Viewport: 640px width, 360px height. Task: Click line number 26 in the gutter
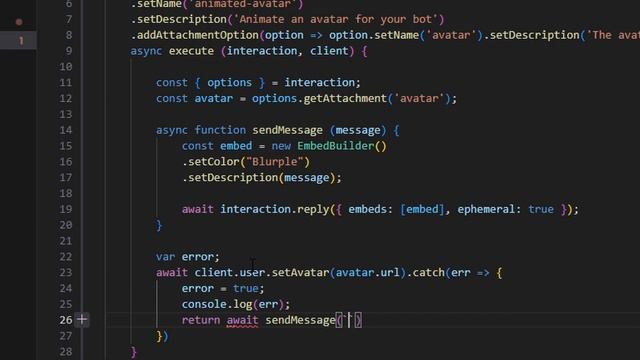66,320
